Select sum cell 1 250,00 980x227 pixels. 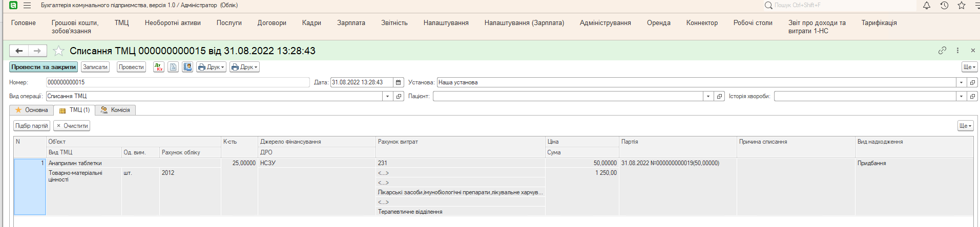click(582, 173)
